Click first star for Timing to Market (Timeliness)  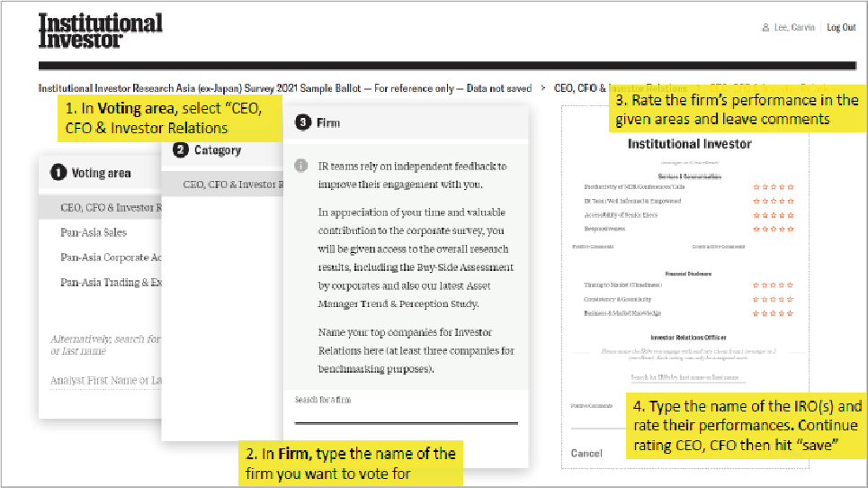(x=756, y=285)
